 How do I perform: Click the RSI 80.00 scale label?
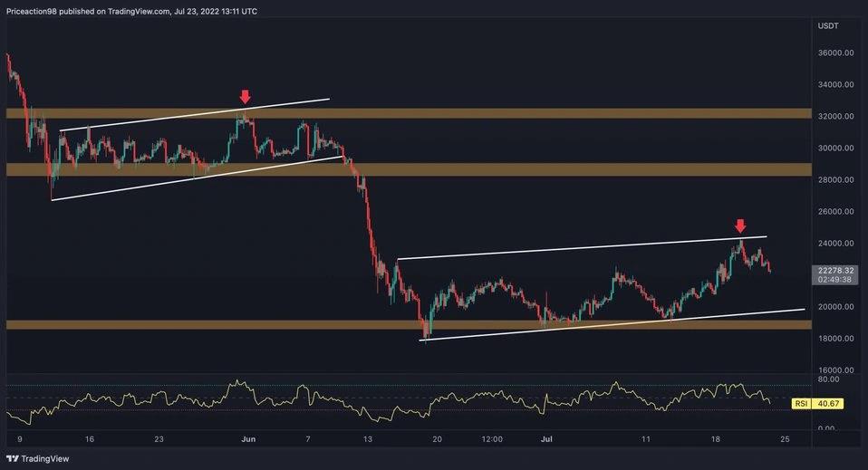(828, 379)
